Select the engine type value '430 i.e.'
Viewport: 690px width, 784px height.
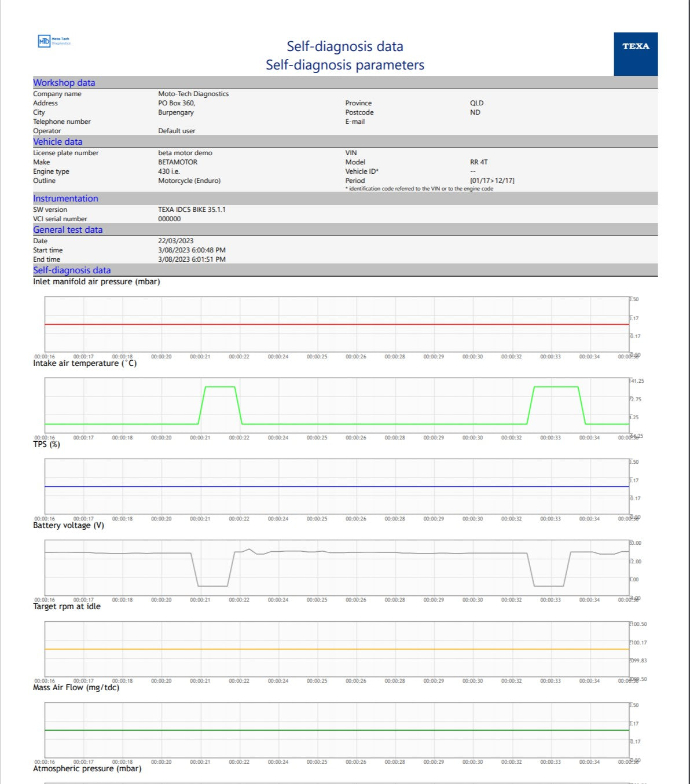click(169, 171)
